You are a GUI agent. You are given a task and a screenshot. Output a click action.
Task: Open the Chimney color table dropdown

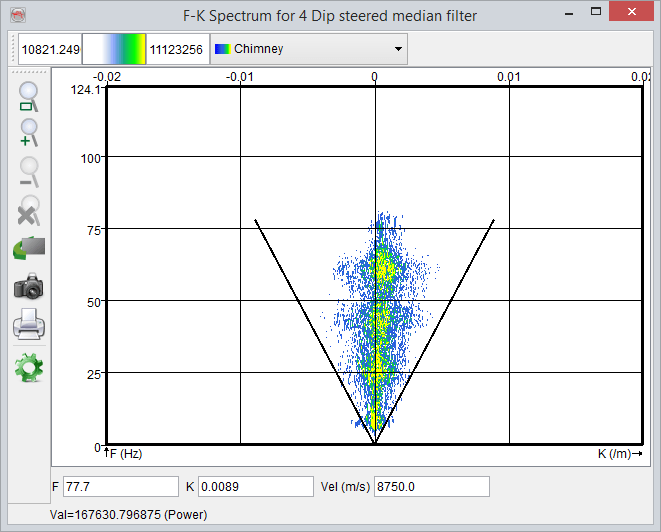coord(309,48)
